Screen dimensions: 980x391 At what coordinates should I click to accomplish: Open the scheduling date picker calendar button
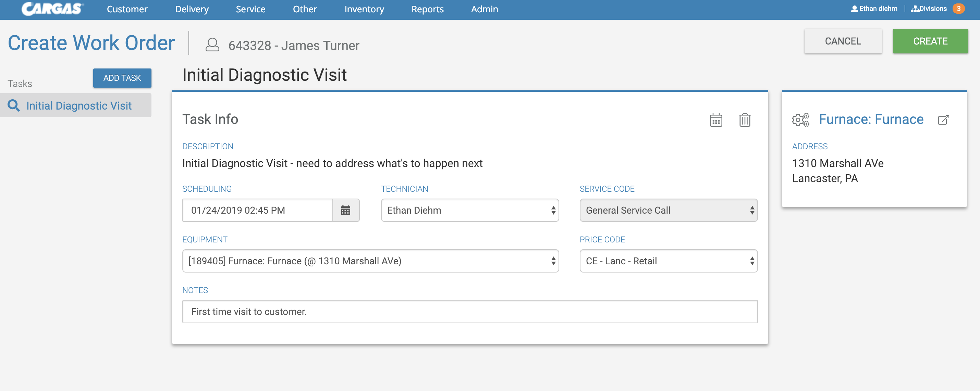click(345, 210)
